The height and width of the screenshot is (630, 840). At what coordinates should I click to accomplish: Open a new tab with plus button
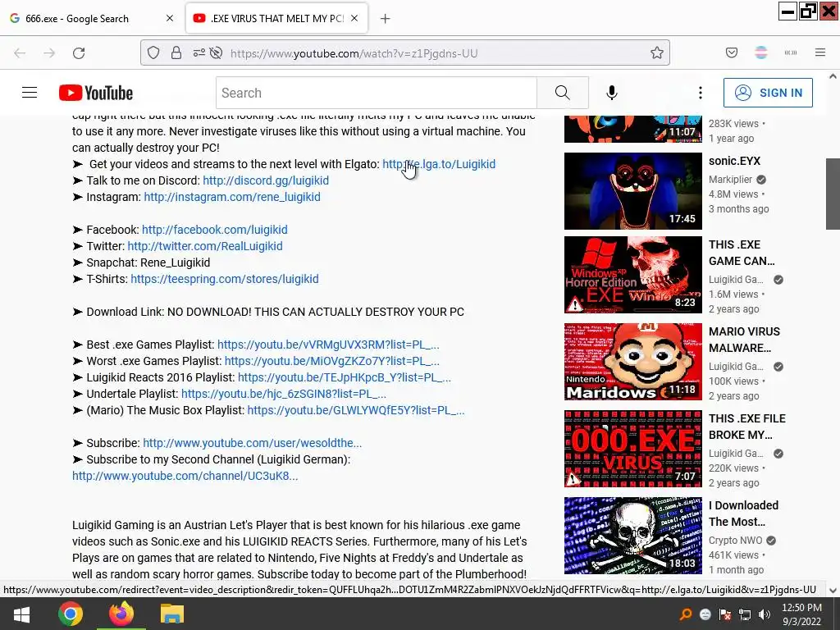(386, 19)
